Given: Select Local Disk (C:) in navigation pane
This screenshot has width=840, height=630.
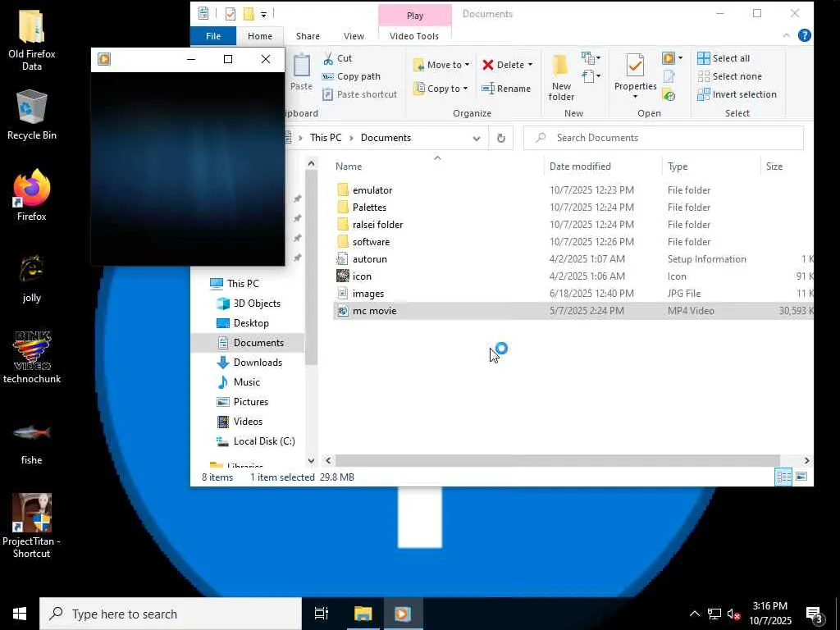Looking at the screenshot, I should pos(264,441).
